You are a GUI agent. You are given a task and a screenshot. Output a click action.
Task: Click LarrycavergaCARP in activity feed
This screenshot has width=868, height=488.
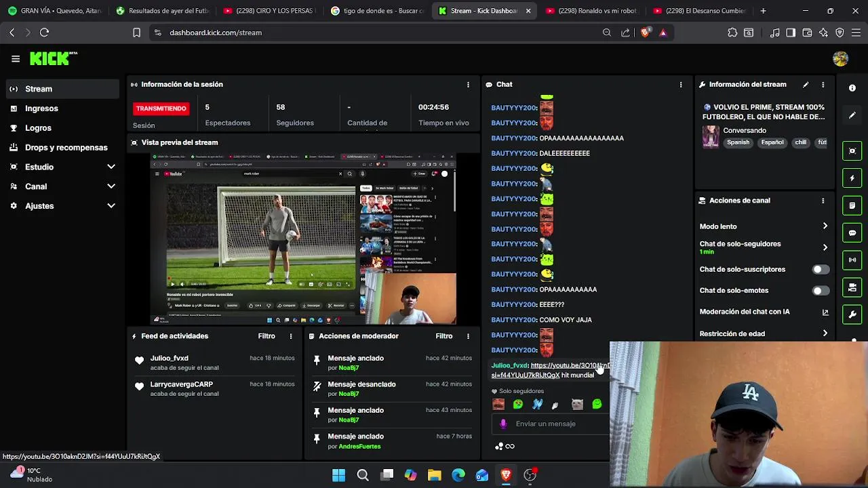[181, 384]
